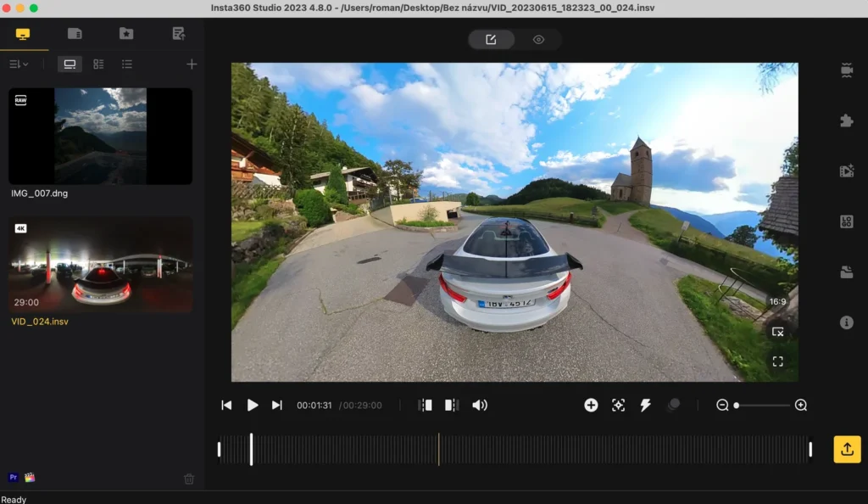This screenshot has height=504, width=868.
Task: Add new media with plus icon
Action: point(192,64)
